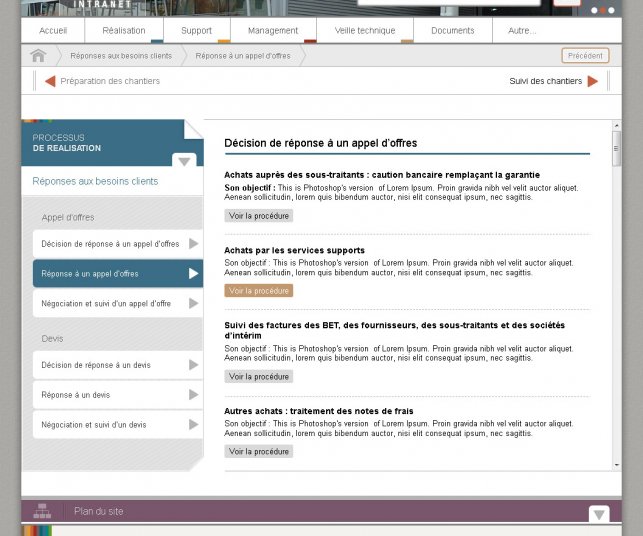
Task: Click the Décision de réponse à un appel d'offres page title
Action: 321,143
